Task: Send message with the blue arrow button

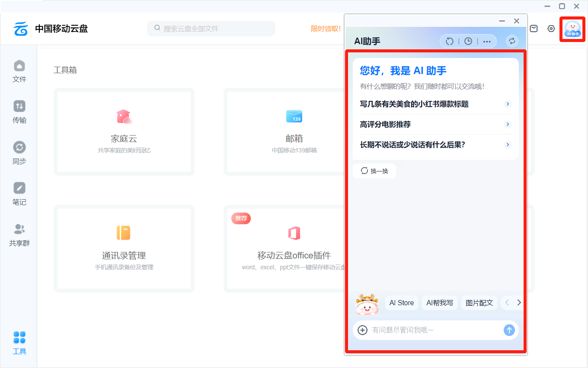Action: click(x=509, y=330)
